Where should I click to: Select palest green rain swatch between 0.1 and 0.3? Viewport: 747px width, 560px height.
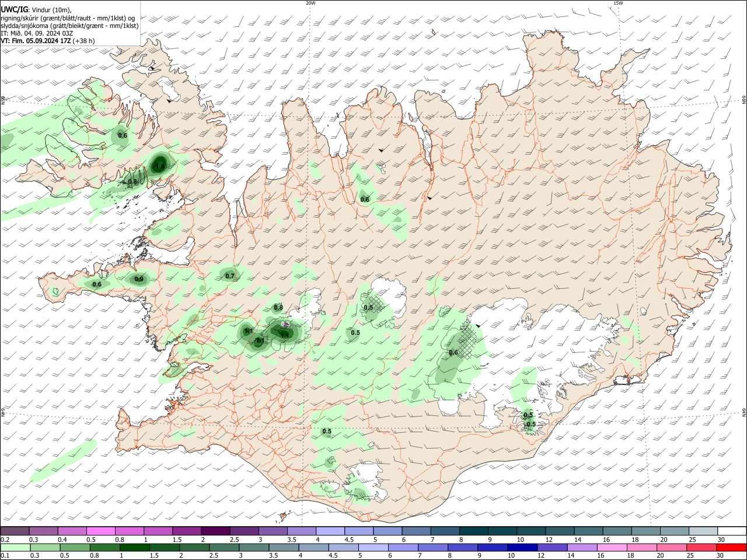tap(15, 547)
